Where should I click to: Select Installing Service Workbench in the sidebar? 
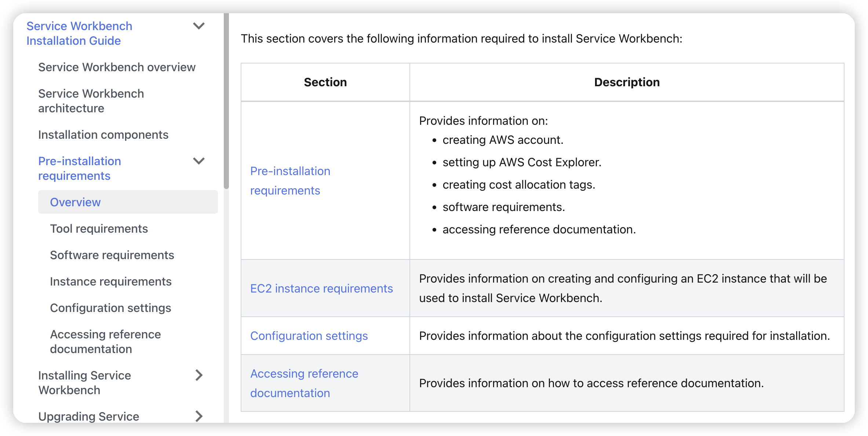(84, 382)
